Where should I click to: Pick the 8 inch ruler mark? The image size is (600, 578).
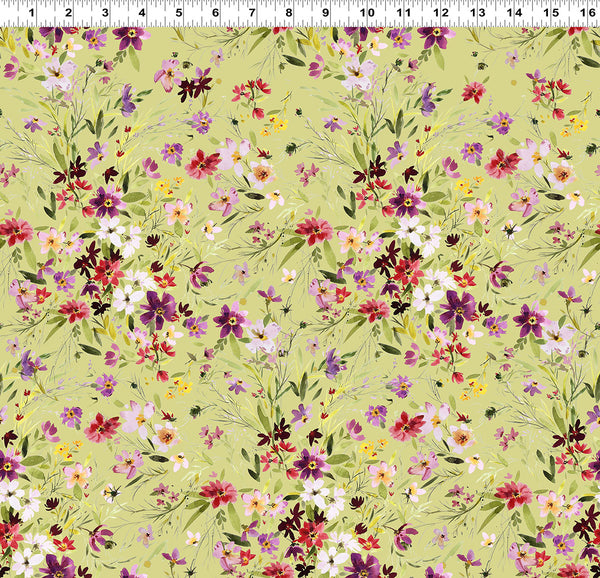coord(291,13)
